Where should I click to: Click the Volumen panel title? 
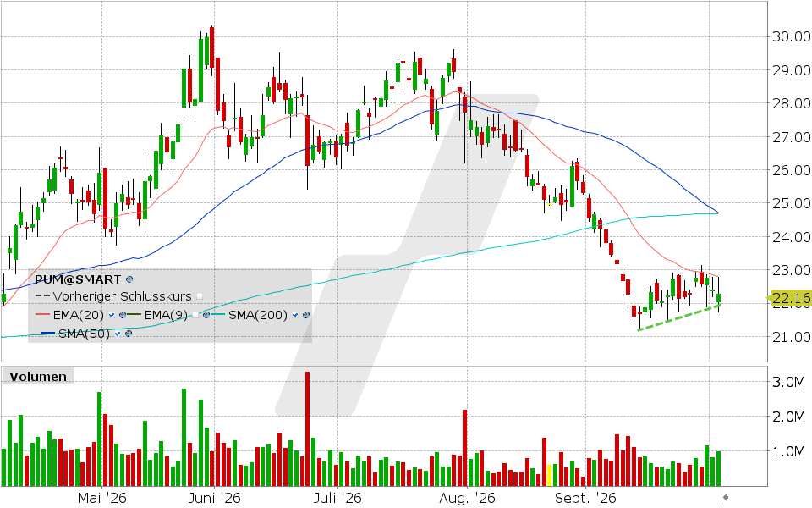pyautogui.click(x=38, y=376)
